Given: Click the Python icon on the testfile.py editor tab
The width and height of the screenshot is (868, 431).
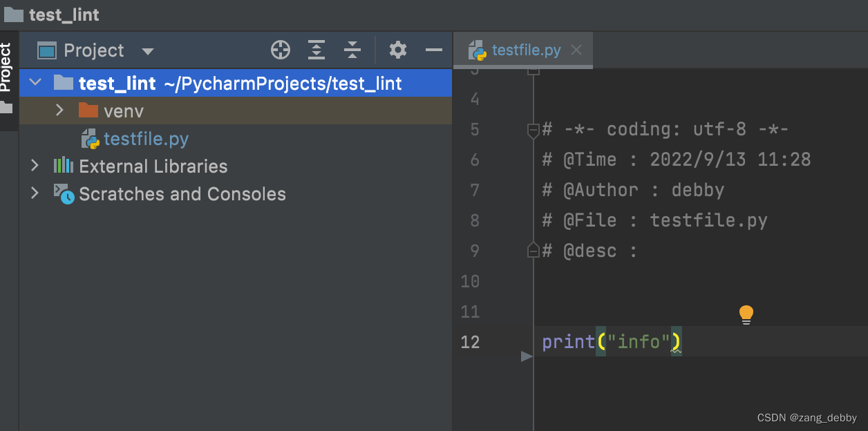Looking at the screenshot, I should [478, 50].
